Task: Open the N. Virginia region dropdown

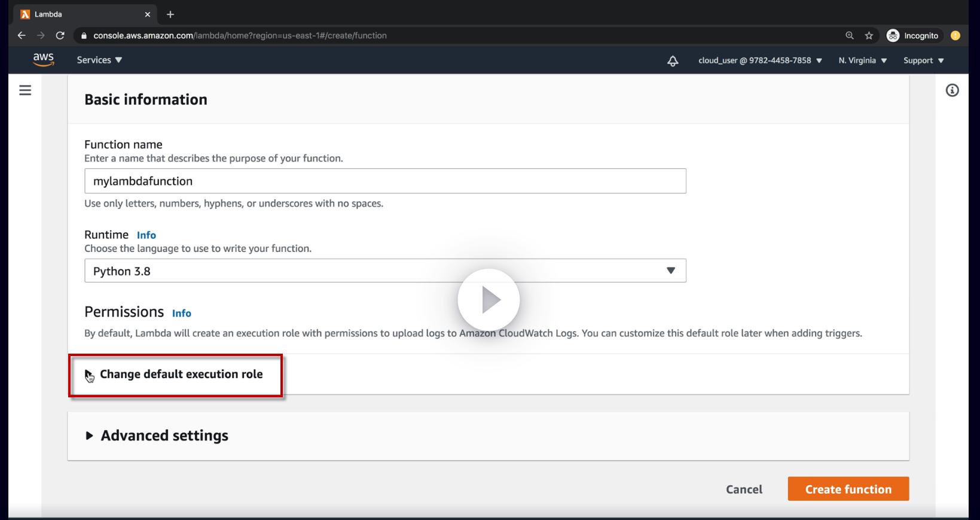Action: (x=863, y=60)
